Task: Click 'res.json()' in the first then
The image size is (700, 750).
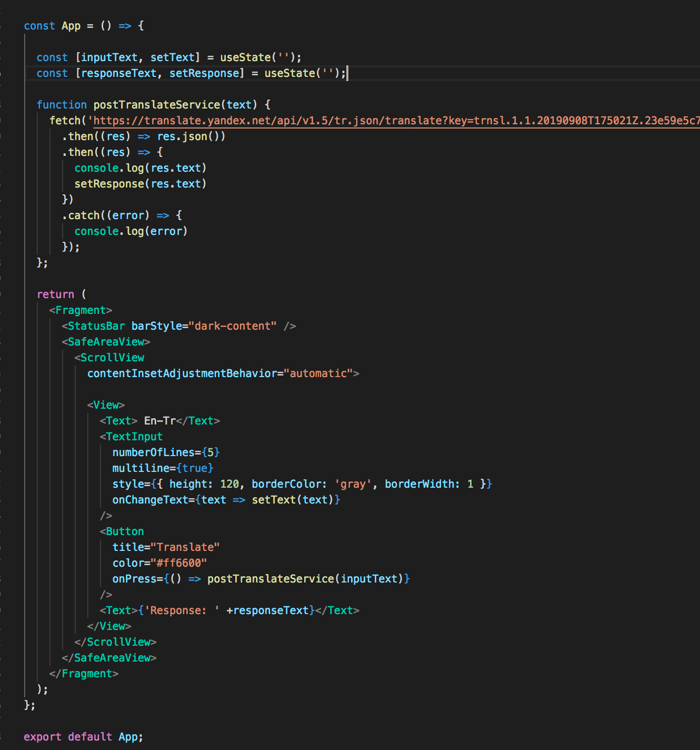Action: pyautogui.click(x=188, y=136)
